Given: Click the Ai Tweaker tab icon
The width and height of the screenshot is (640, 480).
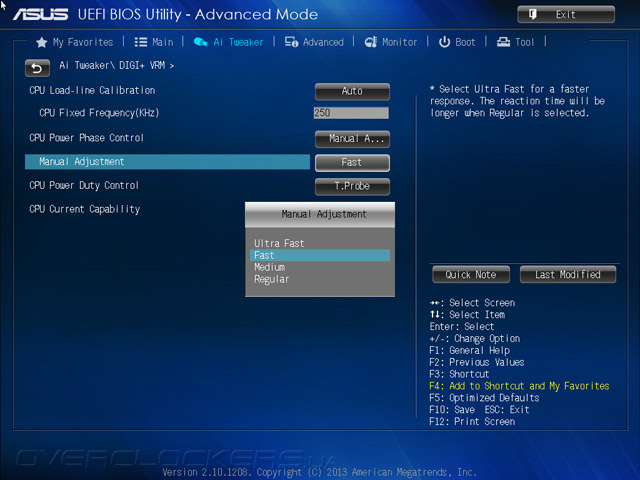Looking at the screenshot, I should [x=200, y=42].
